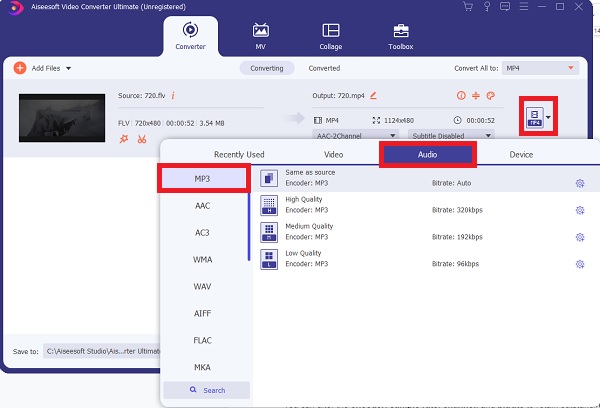Click the edit effects wand icon

coord(124,139)
